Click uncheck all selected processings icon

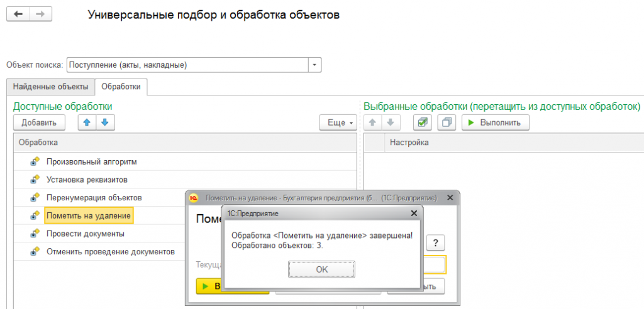(x=446, y=122)
